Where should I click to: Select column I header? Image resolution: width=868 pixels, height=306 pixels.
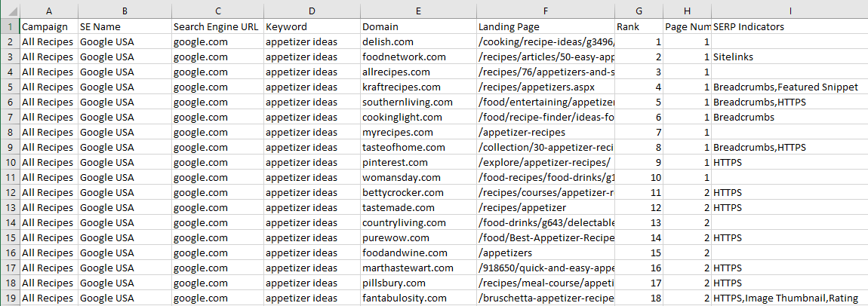[x=790, y=10]
